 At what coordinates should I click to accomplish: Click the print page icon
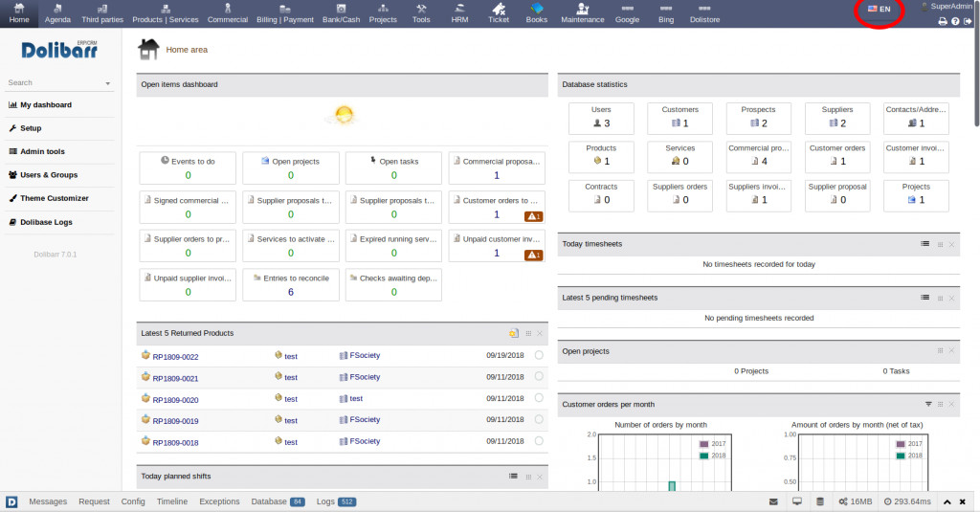click(x=942, y=21)
